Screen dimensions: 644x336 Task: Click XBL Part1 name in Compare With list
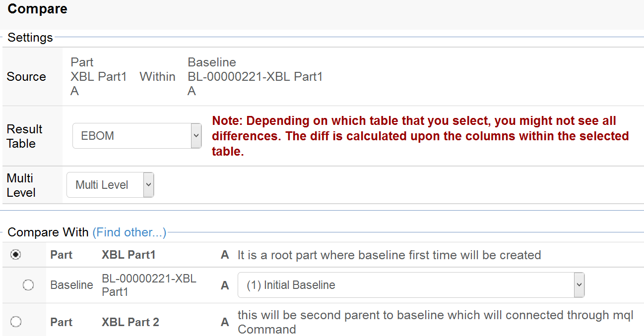coord(129,255)
